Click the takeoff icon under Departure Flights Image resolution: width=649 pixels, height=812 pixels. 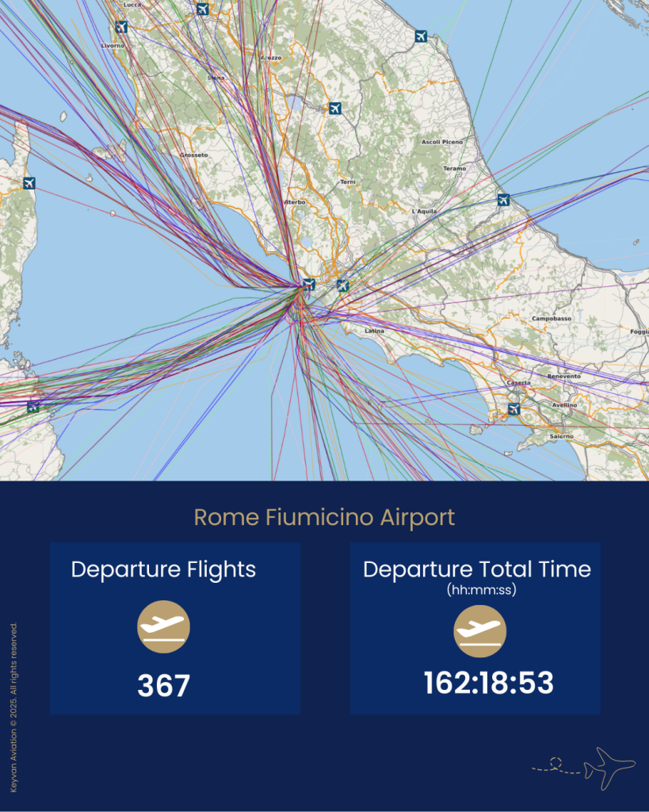coord(163,627)
